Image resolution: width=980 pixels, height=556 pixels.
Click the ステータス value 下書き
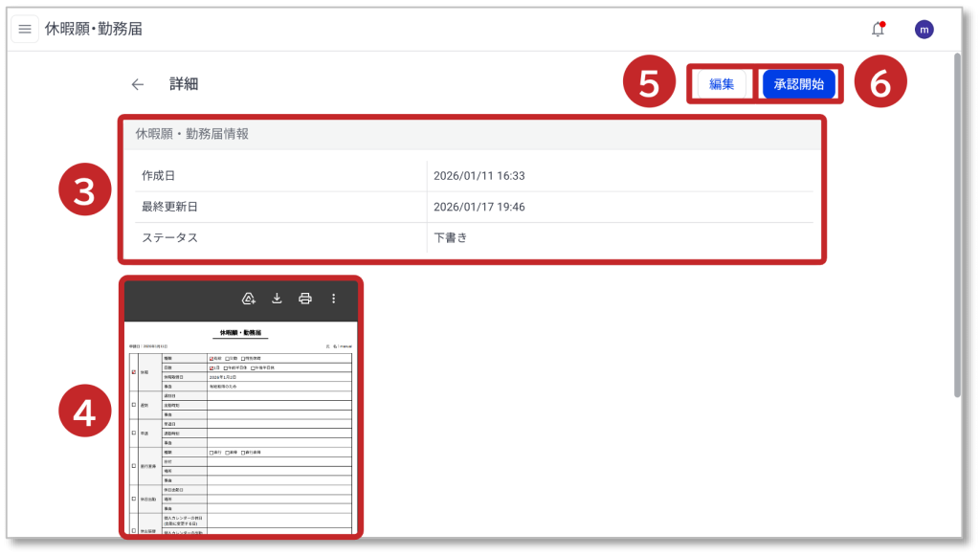pos(450,237)
